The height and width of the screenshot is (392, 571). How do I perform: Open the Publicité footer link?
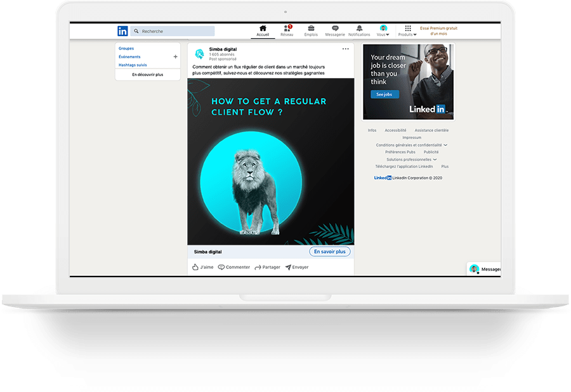(x=431, y=152)
